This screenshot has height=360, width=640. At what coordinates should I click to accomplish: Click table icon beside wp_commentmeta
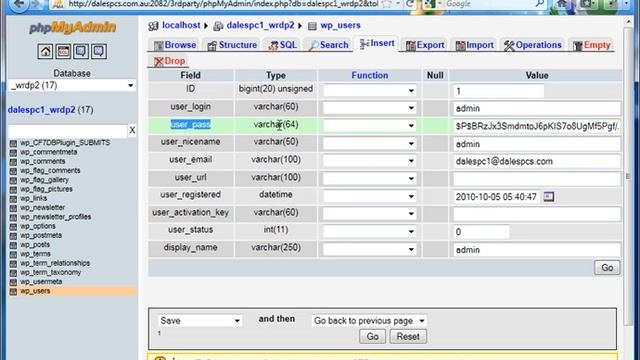pyautogui.click(x=13, y=152)
